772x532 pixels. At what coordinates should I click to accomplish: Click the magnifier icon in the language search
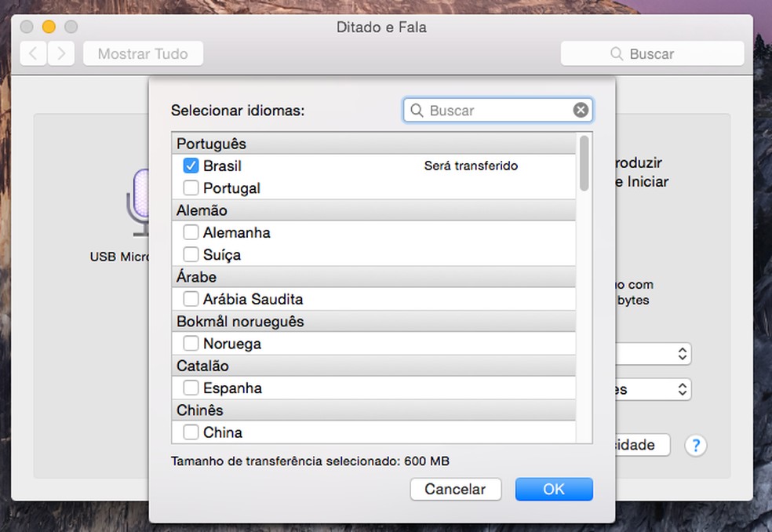[x=417, y=111]
